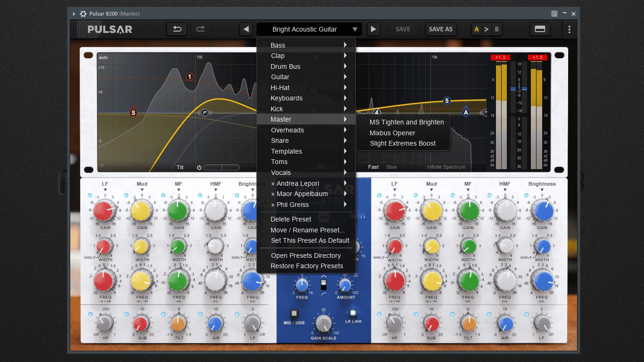
Task: Toggle the LF band LED in the left-channel panel
Action: coord(90,195)
